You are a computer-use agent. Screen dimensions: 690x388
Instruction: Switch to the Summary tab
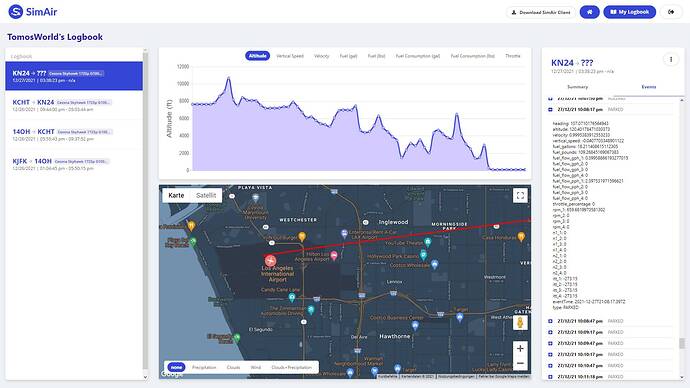(x=577, y=87)
